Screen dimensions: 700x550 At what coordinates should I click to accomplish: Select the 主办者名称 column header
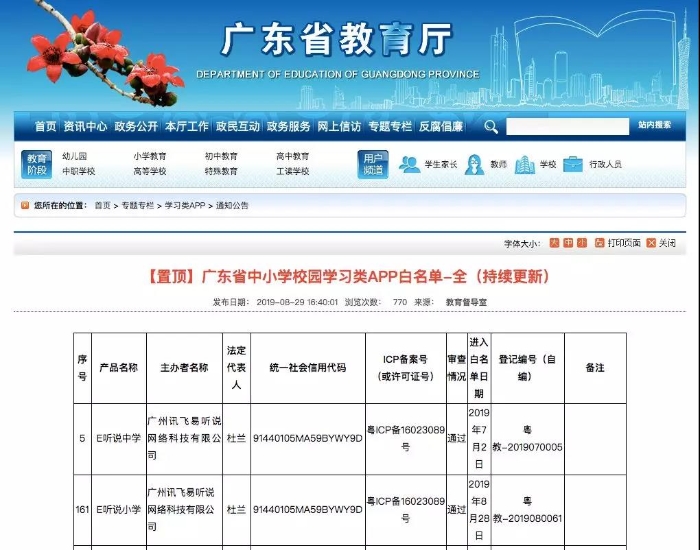tap(184, 368)
